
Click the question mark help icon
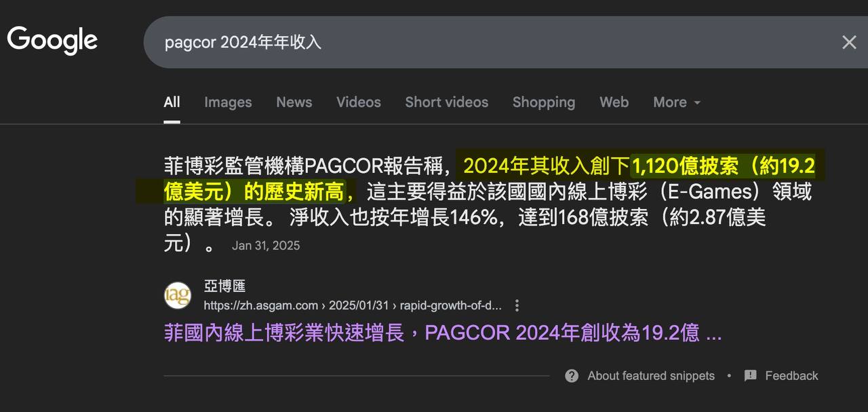click(x=572, y=375)
